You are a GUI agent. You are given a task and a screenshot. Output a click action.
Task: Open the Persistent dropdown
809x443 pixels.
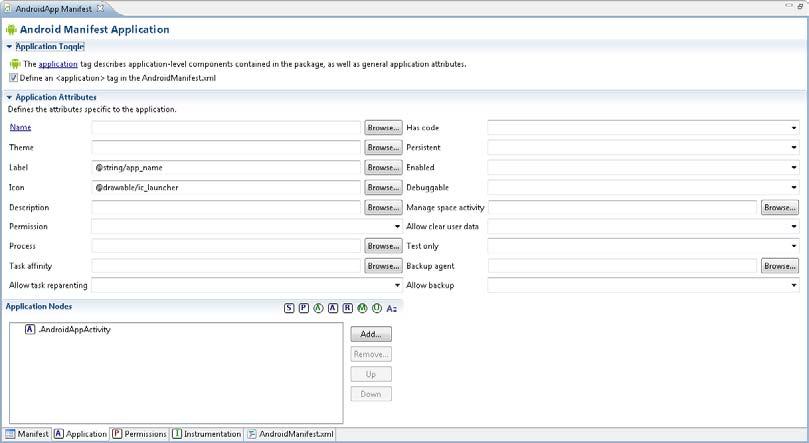pyautogui.click(x=794, y=147)
